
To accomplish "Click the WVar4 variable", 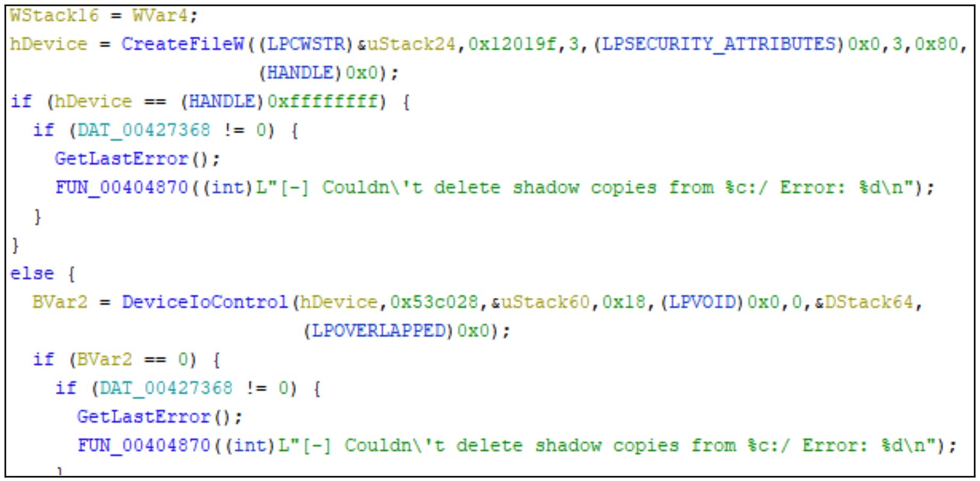I will (x=160, y=15).
